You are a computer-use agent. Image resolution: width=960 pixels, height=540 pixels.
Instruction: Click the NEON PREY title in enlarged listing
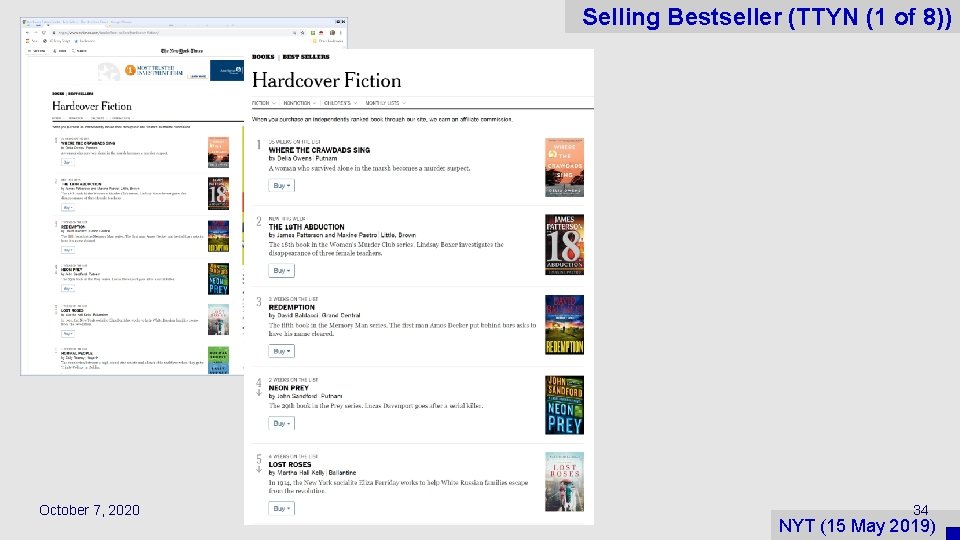[288, 388]
